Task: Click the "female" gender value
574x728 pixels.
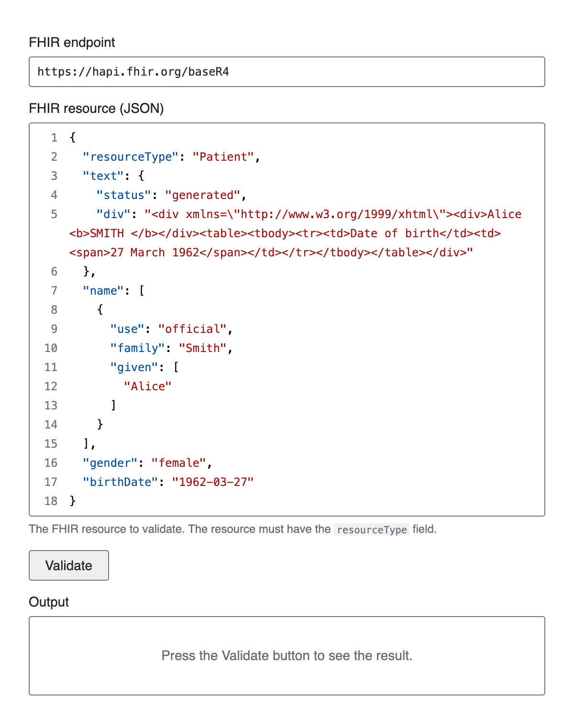Action: [x=178, y=463]
